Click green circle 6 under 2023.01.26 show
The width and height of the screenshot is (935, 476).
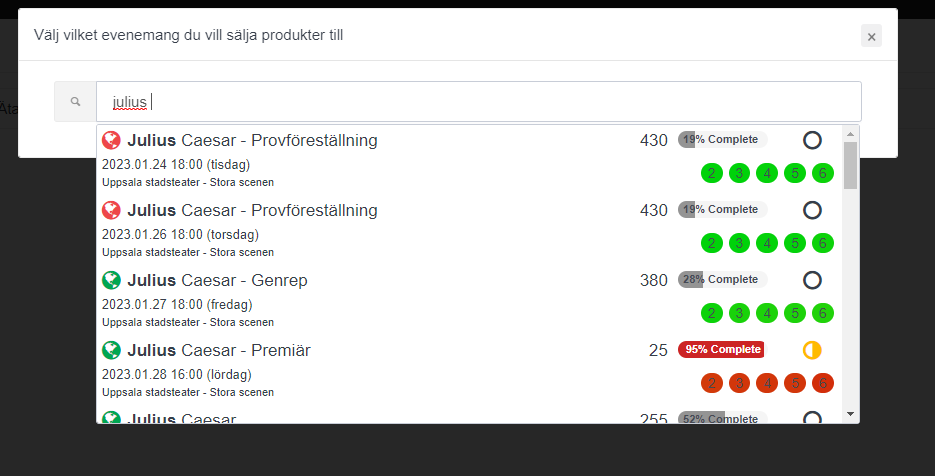click(822, 243)
